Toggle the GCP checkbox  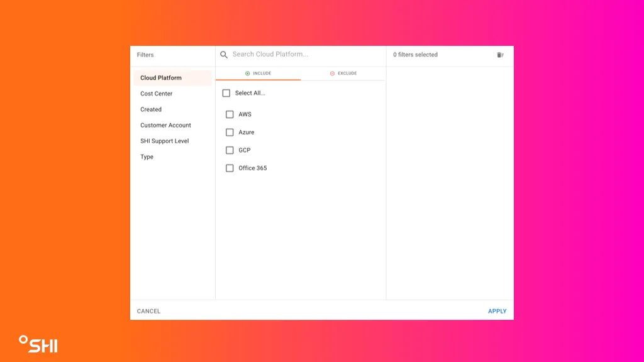230,150
